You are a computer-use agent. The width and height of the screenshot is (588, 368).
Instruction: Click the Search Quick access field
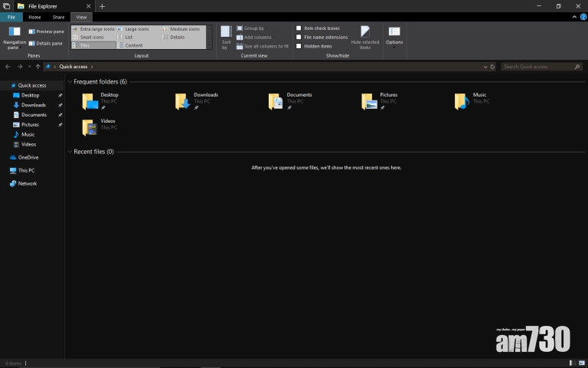(536, 67)
